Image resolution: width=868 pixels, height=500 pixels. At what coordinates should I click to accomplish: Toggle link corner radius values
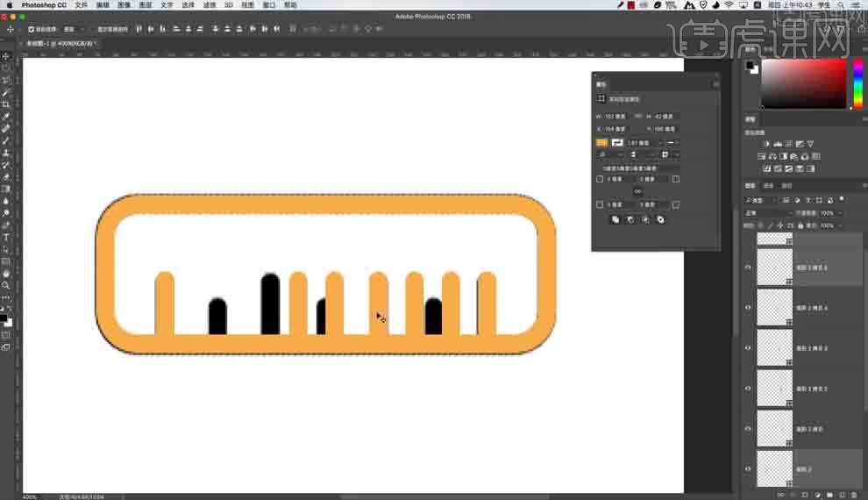tap(637, 191)
